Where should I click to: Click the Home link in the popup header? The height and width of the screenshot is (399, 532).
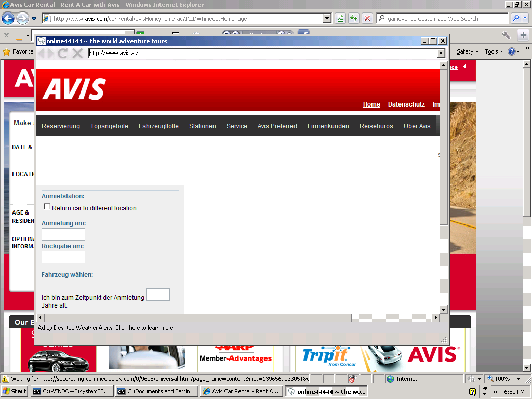click(371, 104)
